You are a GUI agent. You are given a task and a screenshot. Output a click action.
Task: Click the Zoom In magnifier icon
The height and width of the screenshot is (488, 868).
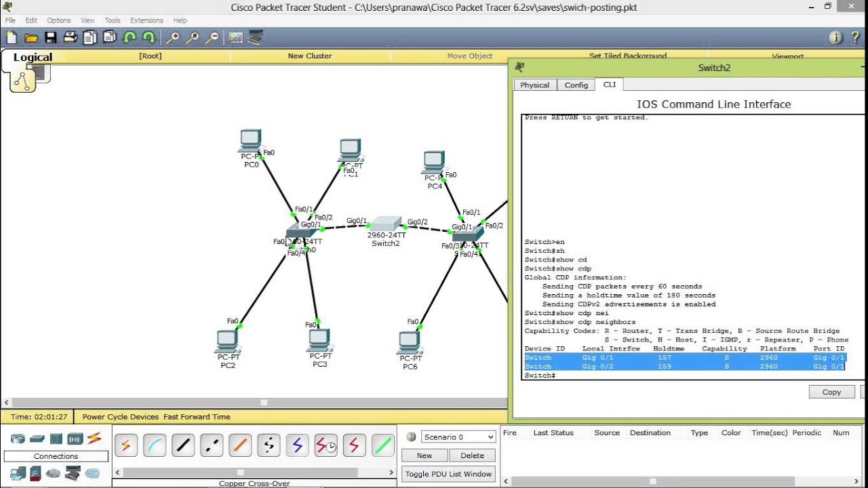pos(172,38)
